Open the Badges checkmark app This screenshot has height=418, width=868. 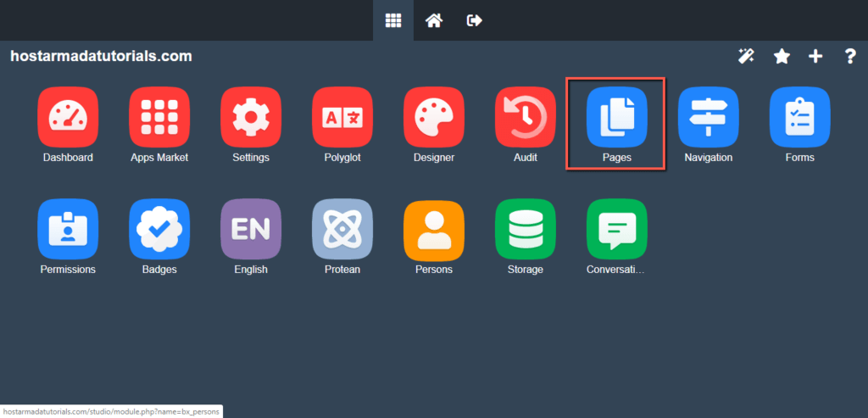[x=159, y=229]
